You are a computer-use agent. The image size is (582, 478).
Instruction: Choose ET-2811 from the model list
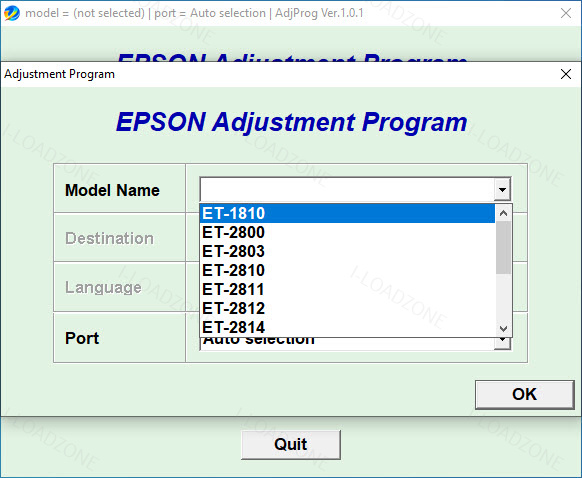[347, 289]
